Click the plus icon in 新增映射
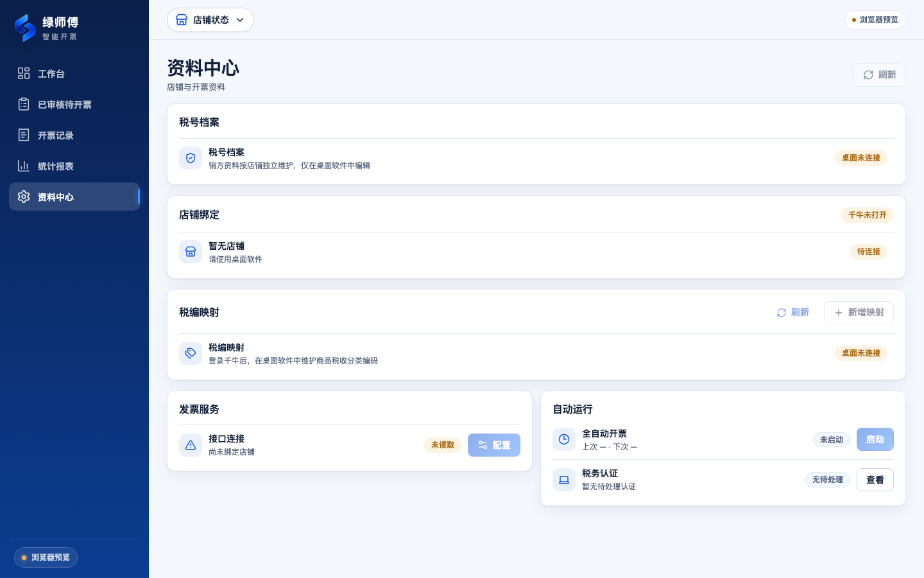The width and height of the screenshot is (924, 578). [838, 313]
